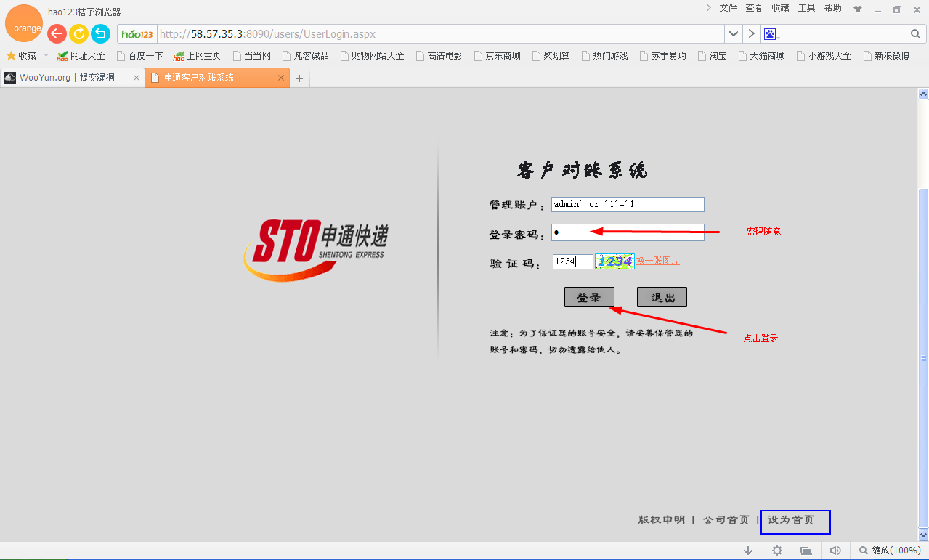
Task: Open the 热门游戏 bookmark
Action: pos(604,56)
